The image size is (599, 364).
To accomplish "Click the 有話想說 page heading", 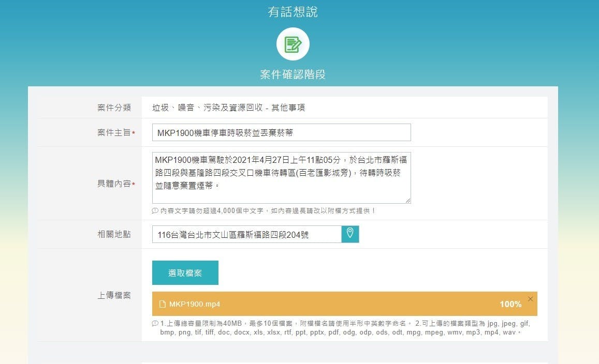I will tap(293, 12).
